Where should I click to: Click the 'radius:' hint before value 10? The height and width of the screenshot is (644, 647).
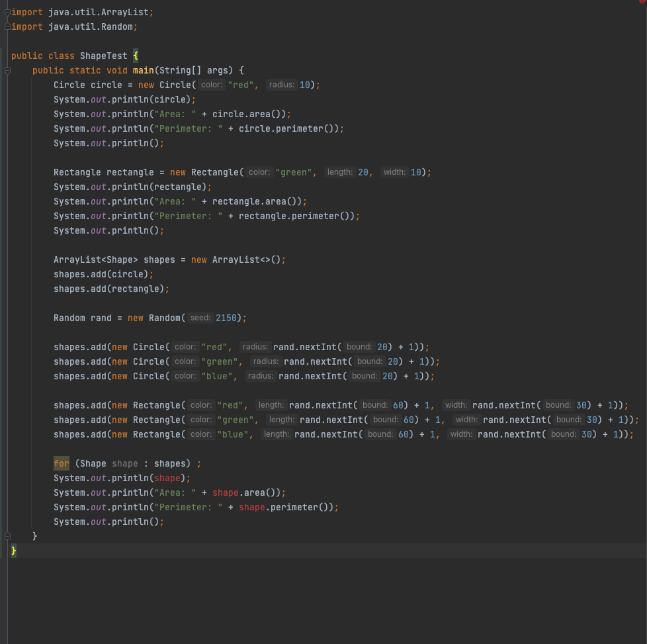click(x=282, y=85)
